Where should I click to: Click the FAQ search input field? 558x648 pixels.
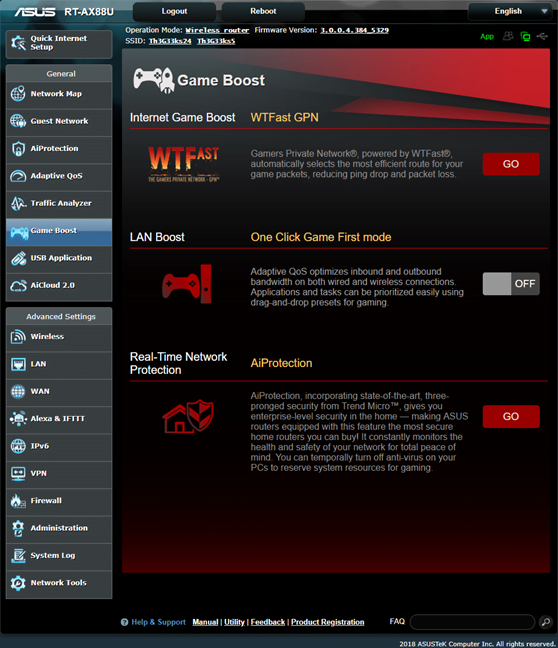click(472, 622)
